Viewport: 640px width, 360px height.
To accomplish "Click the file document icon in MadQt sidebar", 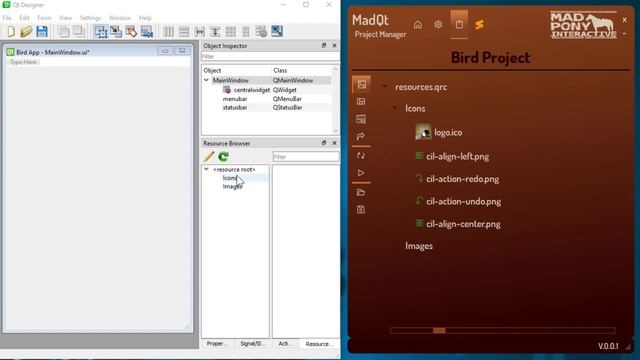I will point(361,209).
